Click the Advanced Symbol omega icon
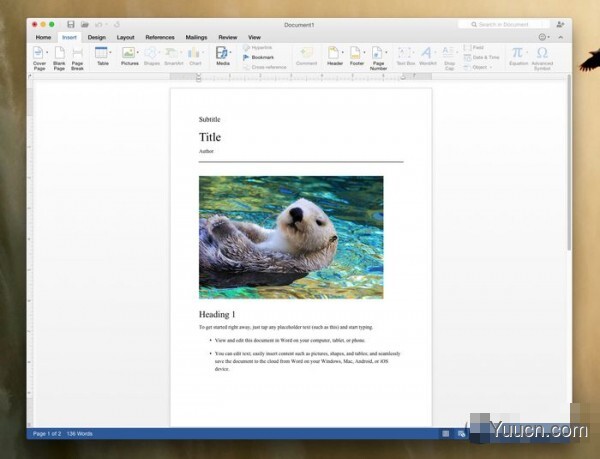This screenshot has width=600, height=459. tap(542, 52)
